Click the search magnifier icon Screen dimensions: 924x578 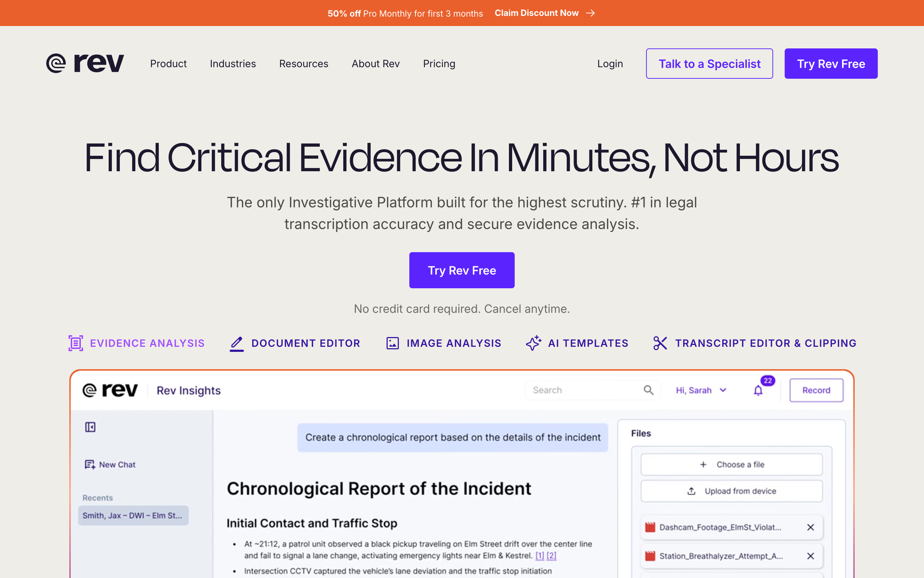(x=648, y=390)
